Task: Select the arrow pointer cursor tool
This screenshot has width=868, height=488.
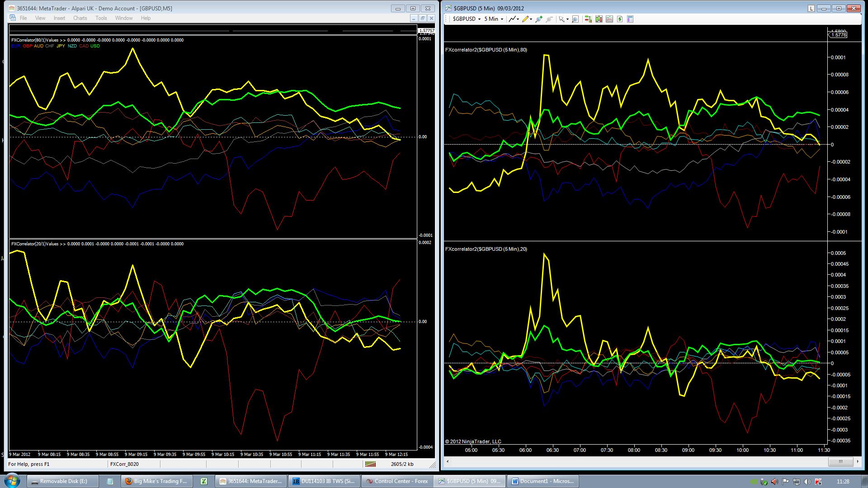Action: [x=561, y=19]
